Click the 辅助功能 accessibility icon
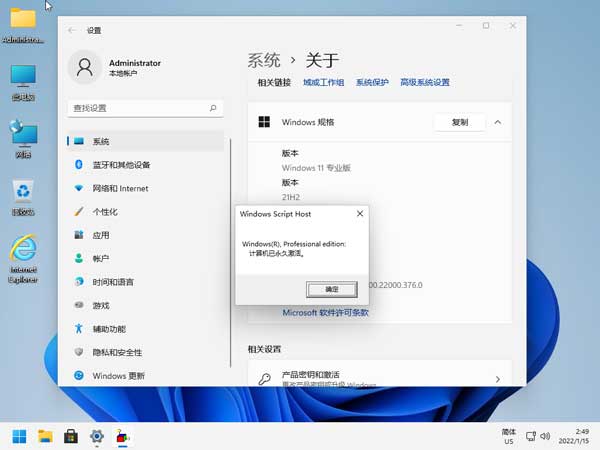The image size is (600, 450). (x=79, y=329)
